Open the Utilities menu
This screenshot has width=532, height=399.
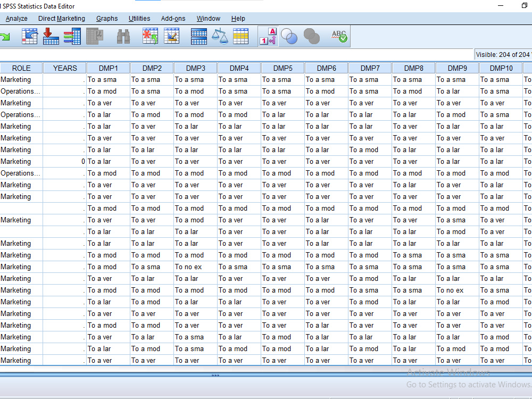[x=139, y=18]
